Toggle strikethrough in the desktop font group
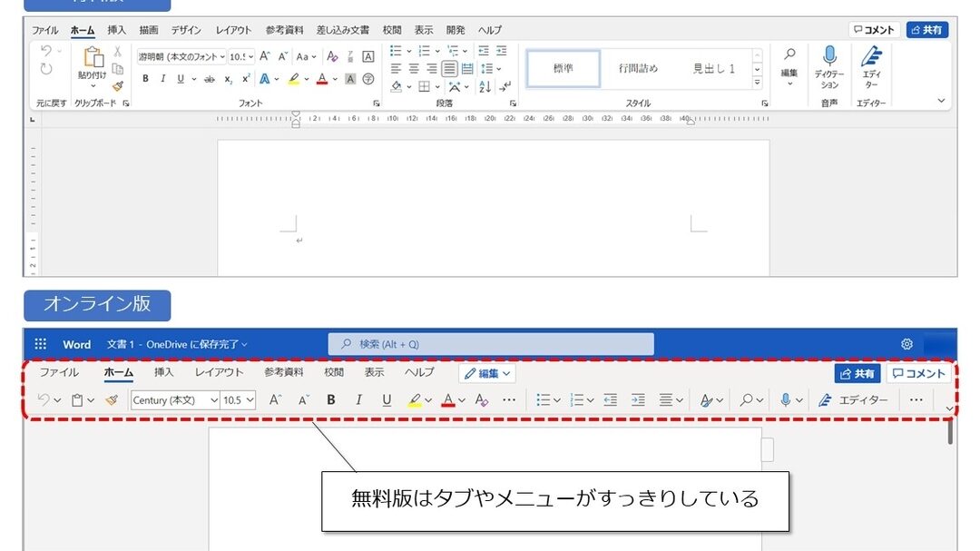The height and width of the screenshot is (551, 980). click(x=210, y=79)
